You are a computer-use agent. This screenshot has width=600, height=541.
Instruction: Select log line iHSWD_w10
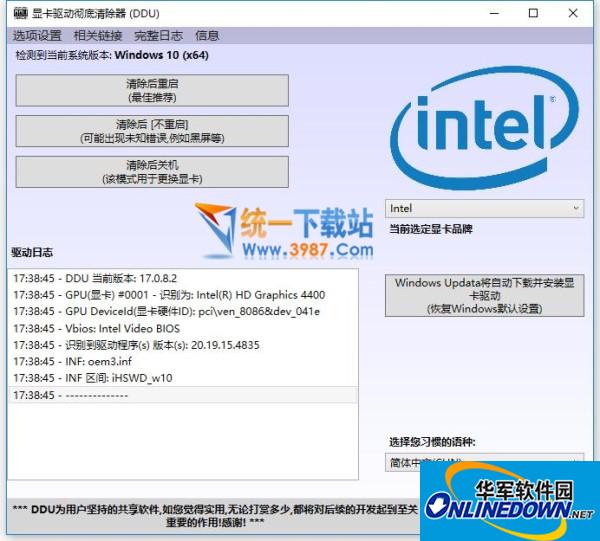tap(183, 378)
